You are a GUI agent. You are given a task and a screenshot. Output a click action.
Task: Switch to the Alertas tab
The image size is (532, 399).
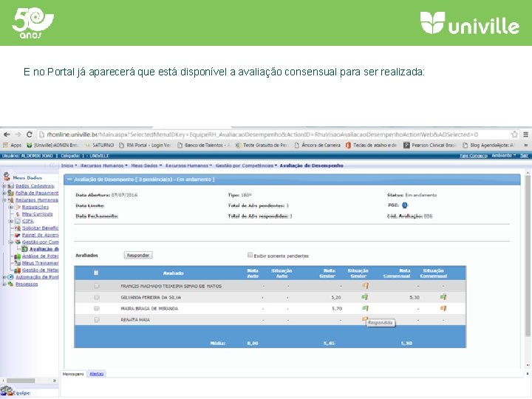click(x=96, y=374)
